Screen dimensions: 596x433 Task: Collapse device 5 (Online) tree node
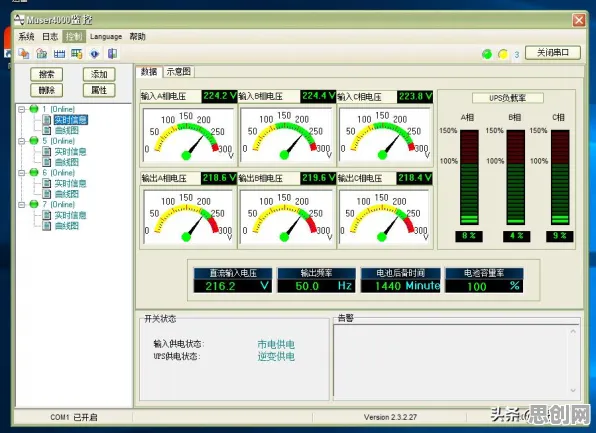(22, 141)
